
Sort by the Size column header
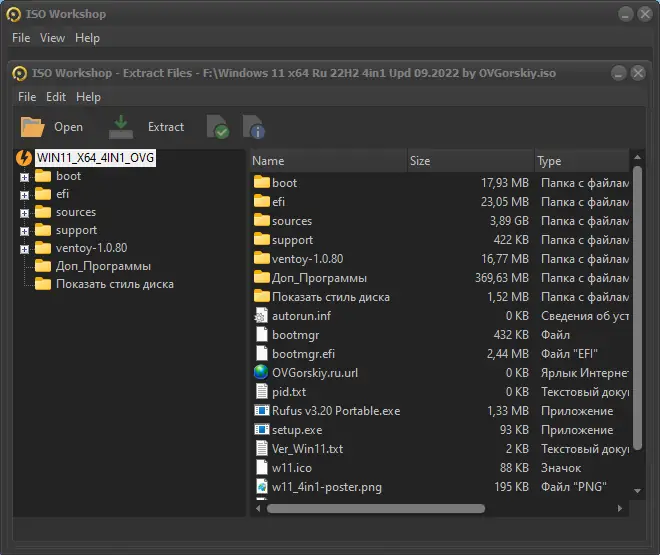coord(471,161)
